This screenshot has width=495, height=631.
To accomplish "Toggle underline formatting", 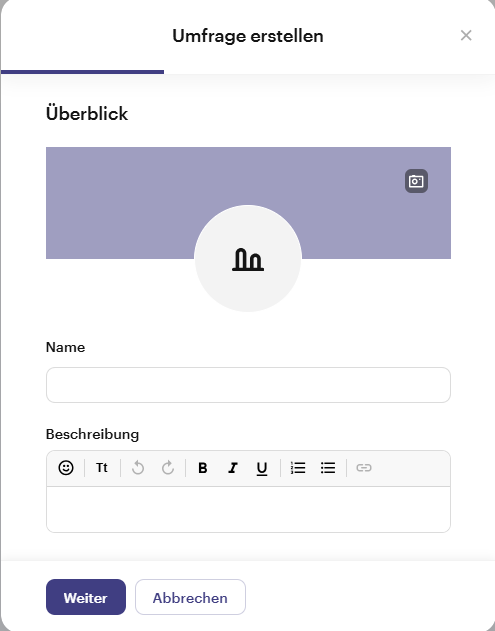I will (x=262, y=468).
